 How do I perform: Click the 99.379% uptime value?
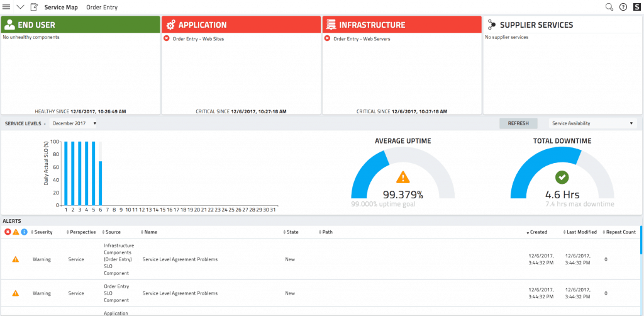tap(403, 195)
